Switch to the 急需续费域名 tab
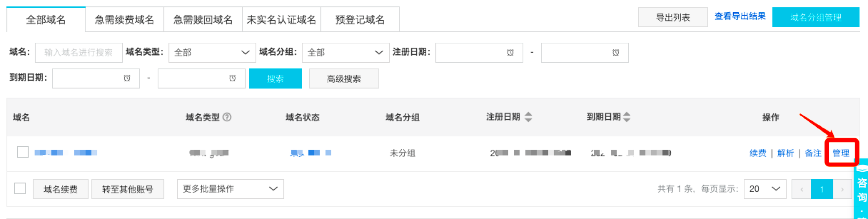 pyautogui.click(x=125, y=20)
